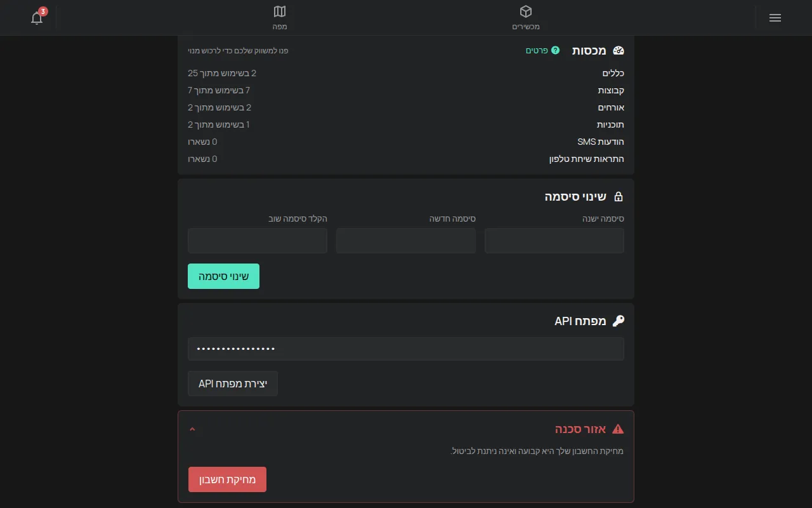Click the יצירת מפתח API button

point(233,384)
